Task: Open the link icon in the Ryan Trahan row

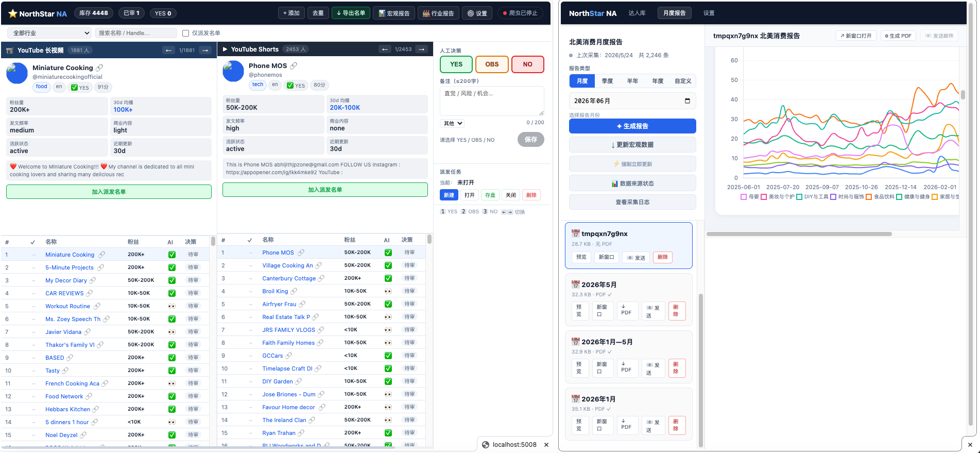Action: 301,433
